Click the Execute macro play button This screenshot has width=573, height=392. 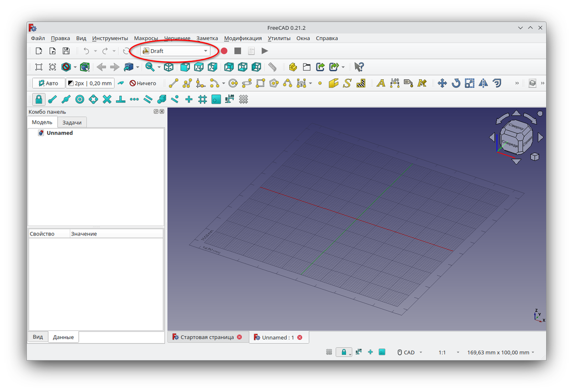pos(265,51)
